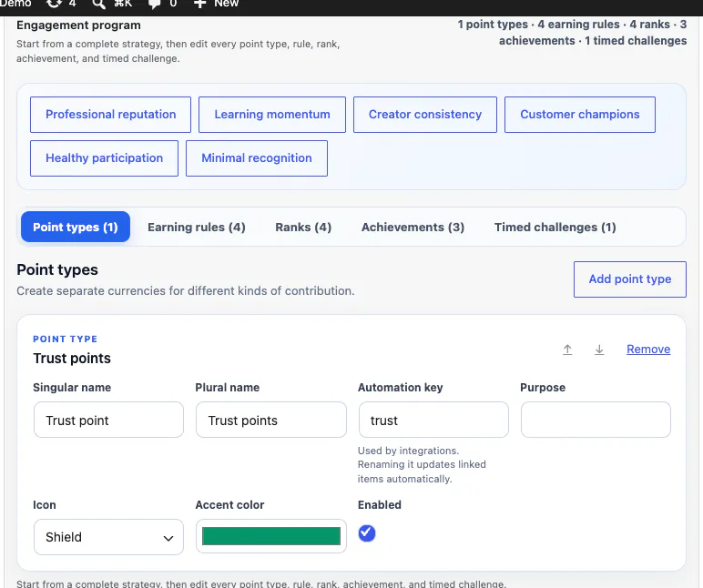Viewport: 703px width, 588px height.
Task: Focus the Singular name field
Action: (108, 420)
